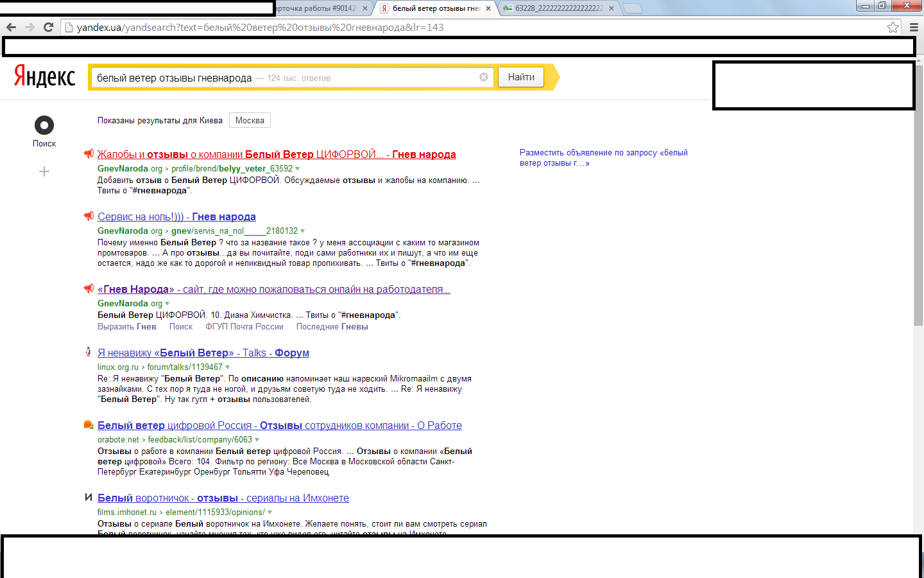Close the «рточка работы #90142» tab
The width and height of the screenshot is (924, 578).
pyautogui.click(x=365, y=8)
